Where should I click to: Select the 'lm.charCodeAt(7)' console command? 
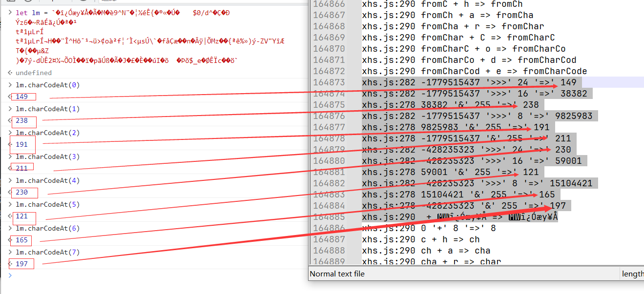point(47,252)
